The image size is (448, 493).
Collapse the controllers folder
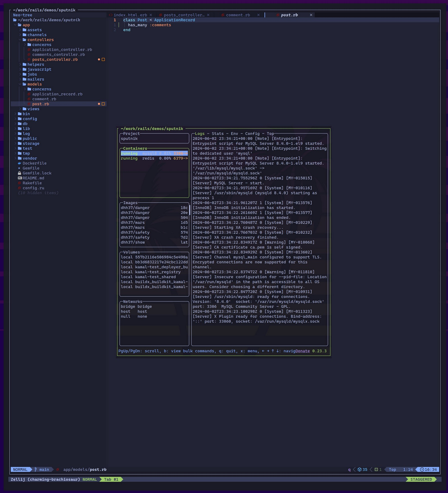(40, 40)
